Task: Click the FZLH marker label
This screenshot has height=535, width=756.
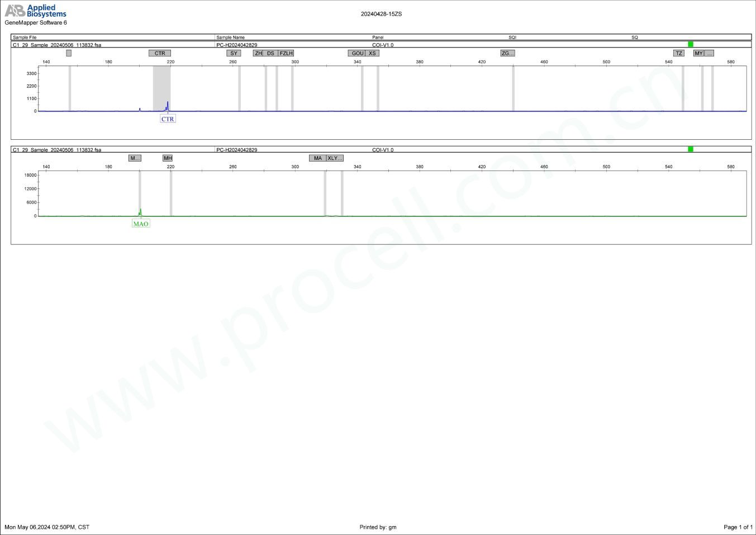Action: (286, 53)
